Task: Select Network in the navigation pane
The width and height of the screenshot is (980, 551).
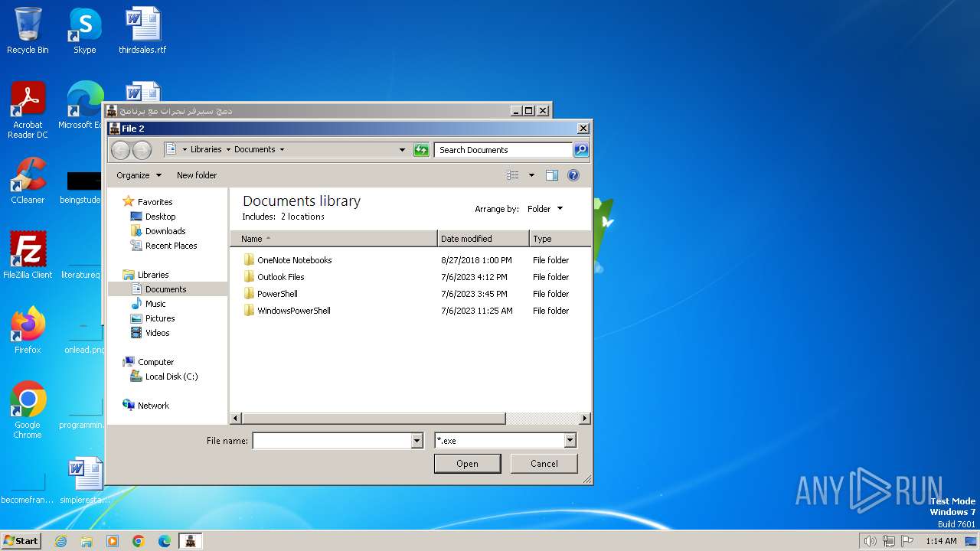Action: tap(145, 406)
